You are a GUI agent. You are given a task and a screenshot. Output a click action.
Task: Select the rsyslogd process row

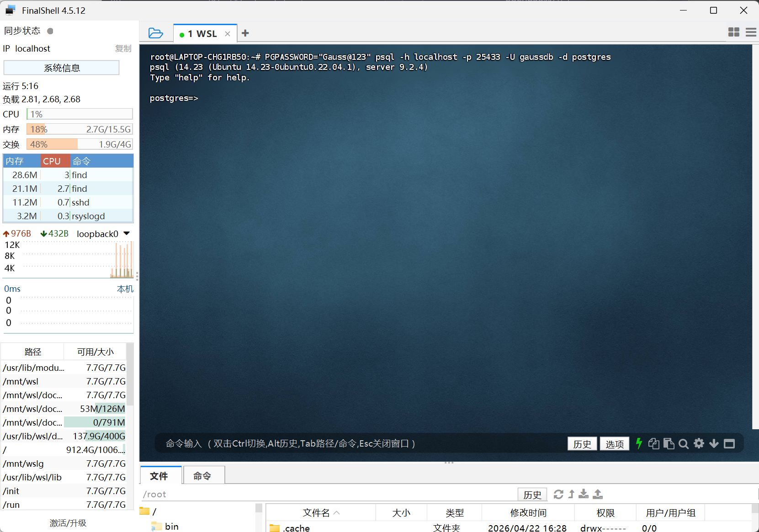pyautogui.click(x=68, y=216)
